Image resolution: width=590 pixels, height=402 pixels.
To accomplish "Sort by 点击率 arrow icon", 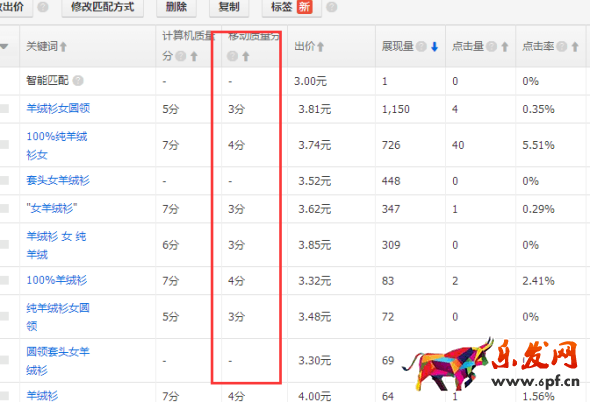I will [x=575, y=47].
